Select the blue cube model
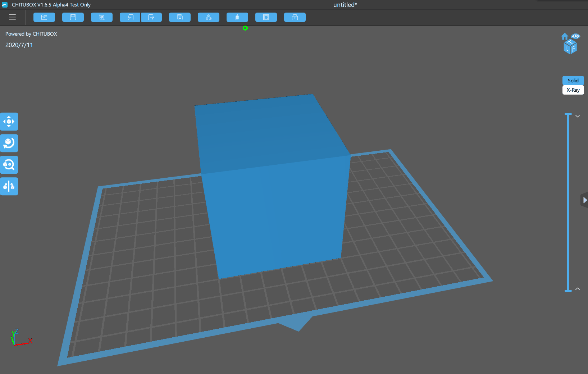Screen dimensions: 588x374 [273, 187]
